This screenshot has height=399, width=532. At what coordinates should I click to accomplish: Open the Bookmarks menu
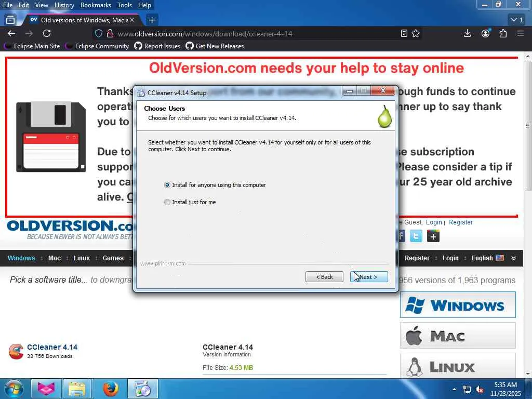[x=96, y=5]
